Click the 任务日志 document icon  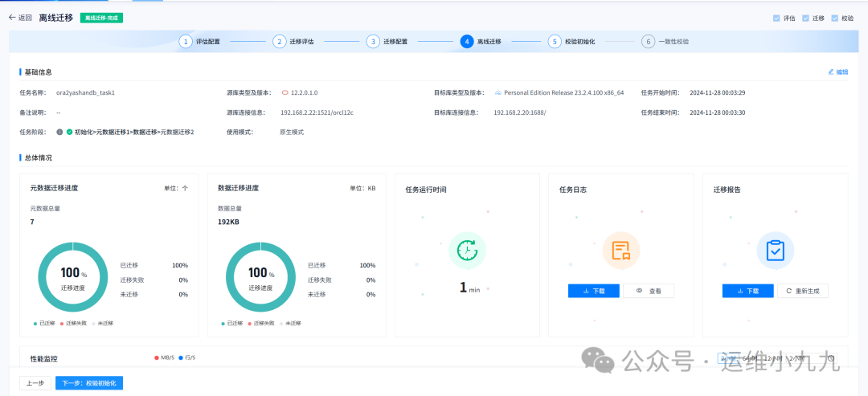621,251
